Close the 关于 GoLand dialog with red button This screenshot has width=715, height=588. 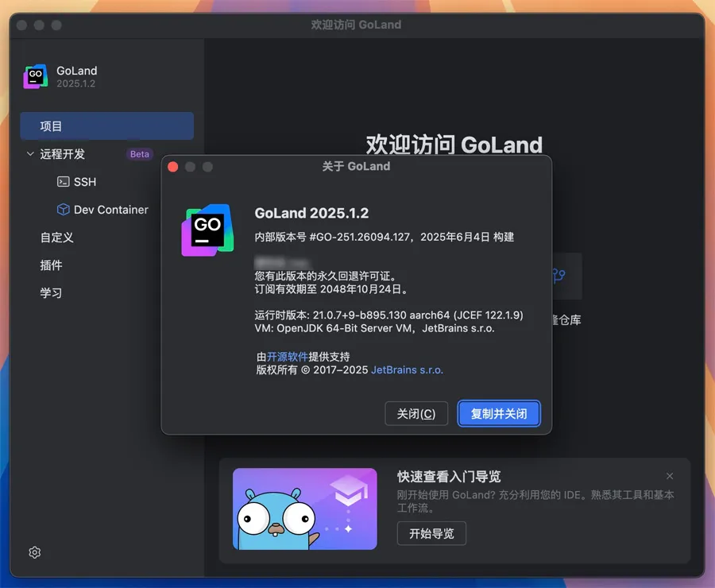(173, 167)
